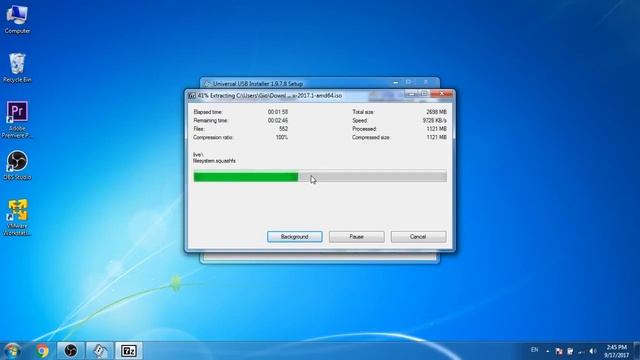Click the Show desktop strip
The width and height of the screenshot is (640, 360).
click(x=637, y=351)
